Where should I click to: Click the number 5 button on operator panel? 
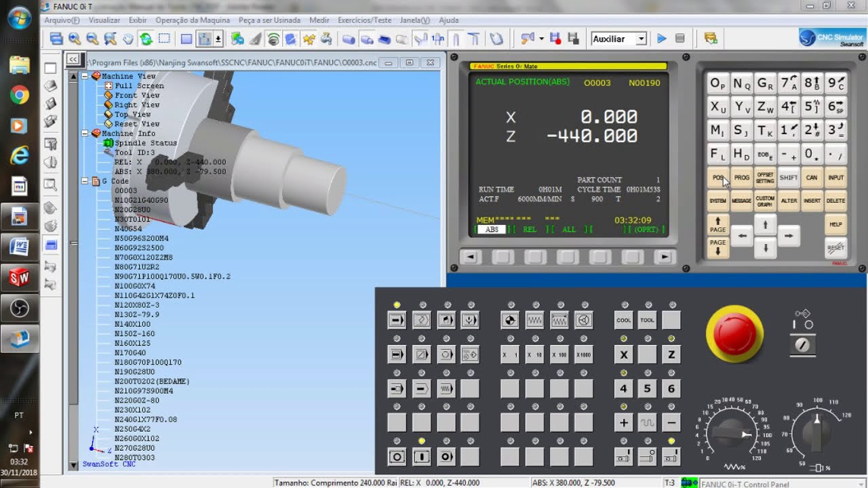(x=648, y=388)
